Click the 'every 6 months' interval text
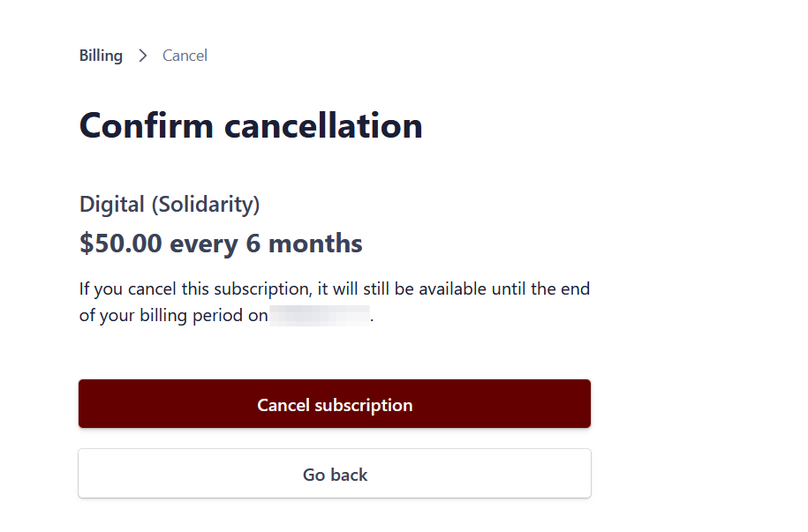The image size is (808, 532). point(267,244)
